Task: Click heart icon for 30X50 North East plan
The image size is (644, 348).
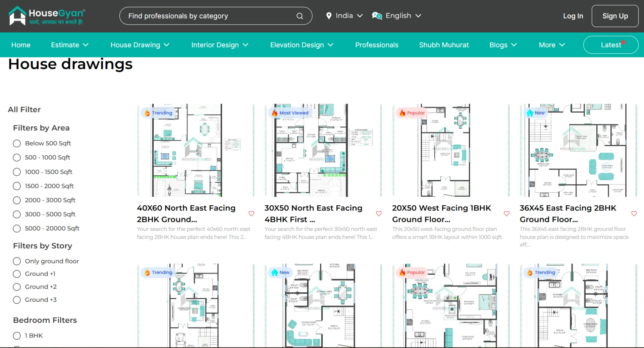Action: [379, 213]
